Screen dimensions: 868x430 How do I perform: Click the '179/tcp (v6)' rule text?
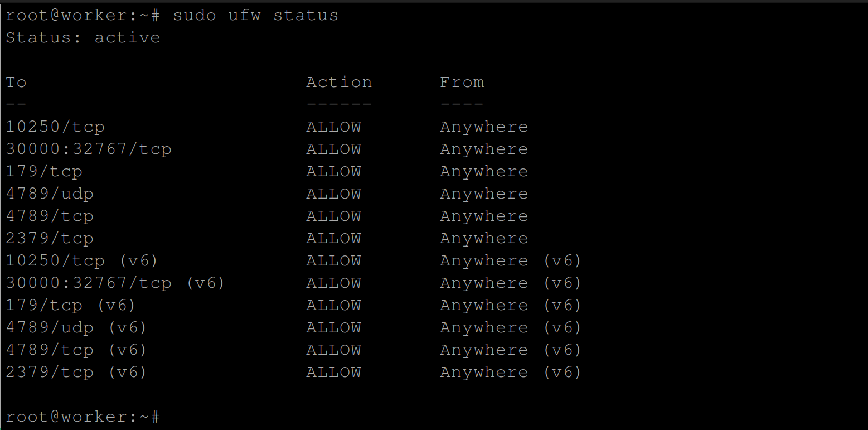(71, 305)
